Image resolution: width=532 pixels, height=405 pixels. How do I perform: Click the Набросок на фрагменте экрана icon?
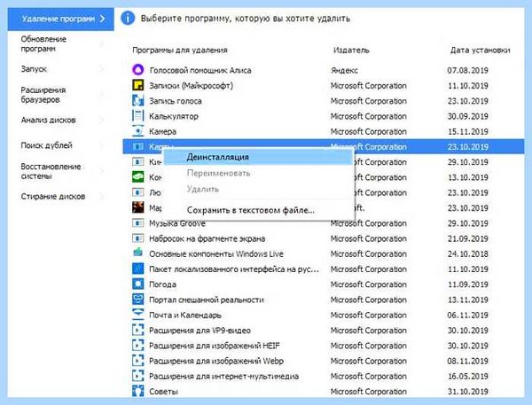coord(137,238)
